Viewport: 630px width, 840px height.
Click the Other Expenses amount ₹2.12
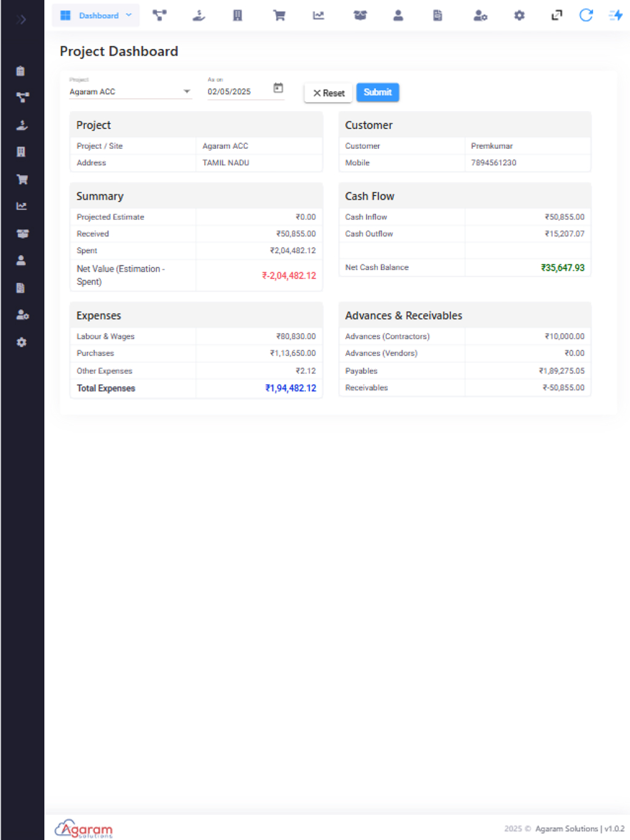pyautogui.click(x=306, y=371)
